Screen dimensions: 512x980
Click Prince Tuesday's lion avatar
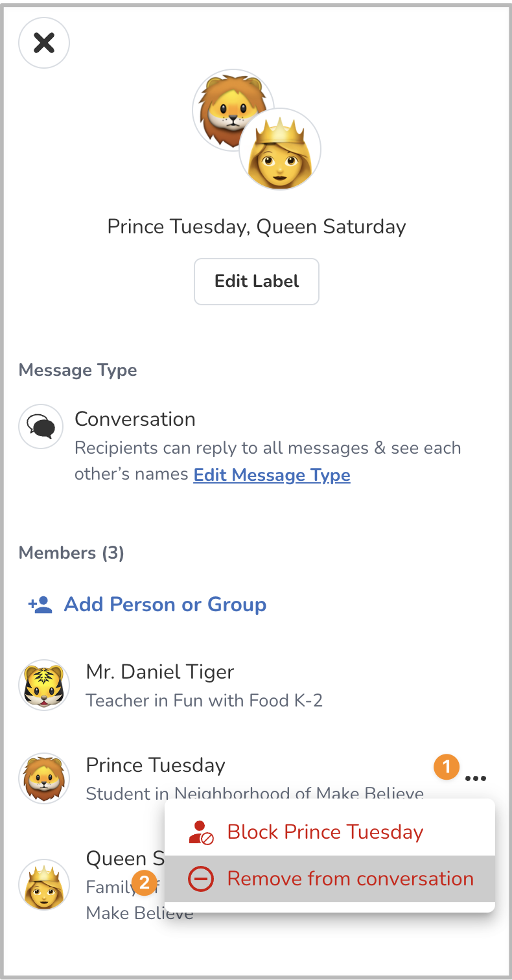click(43, 778)
